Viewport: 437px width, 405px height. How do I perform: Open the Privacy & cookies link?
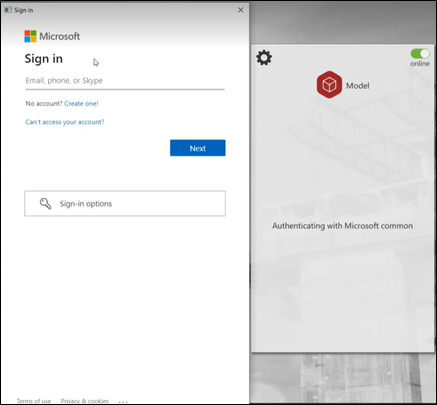click(85, 401)
